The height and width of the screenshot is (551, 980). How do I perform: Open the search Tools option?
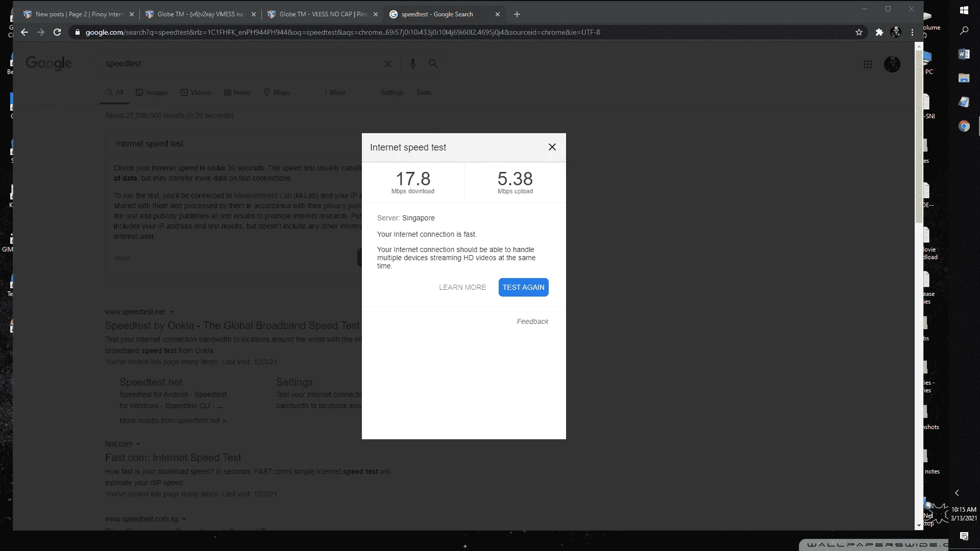[424, 92]
